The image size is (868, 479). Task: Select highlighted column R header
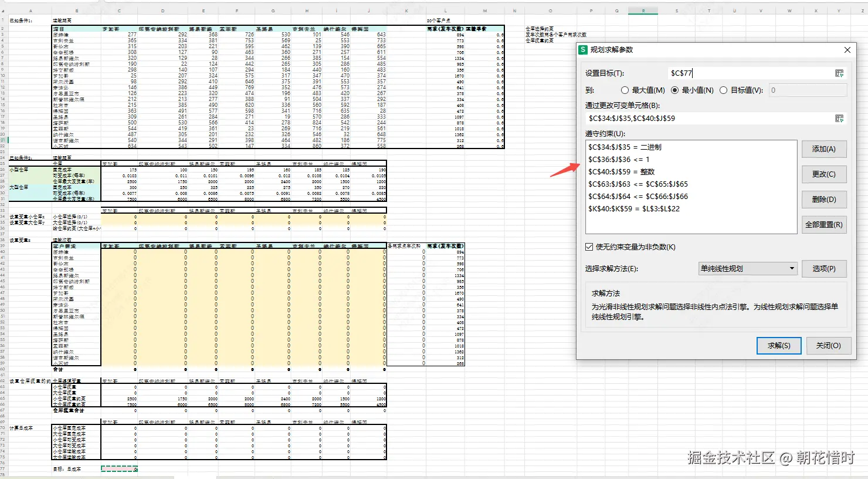tap(643, 11)
